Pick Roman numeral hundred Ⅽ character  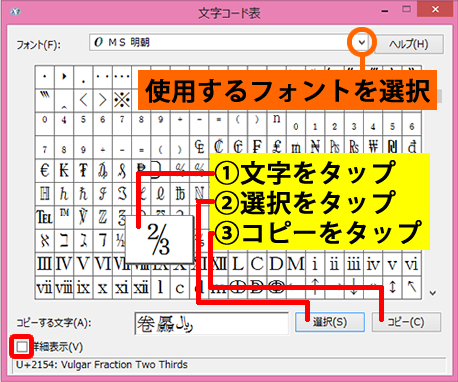[x=257, y=264]
